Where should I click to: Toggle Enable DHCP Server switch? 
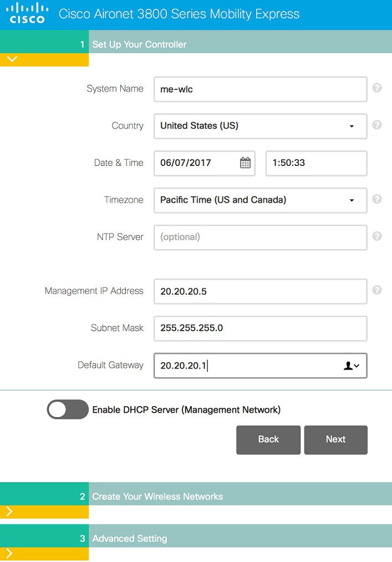[67, 409]
